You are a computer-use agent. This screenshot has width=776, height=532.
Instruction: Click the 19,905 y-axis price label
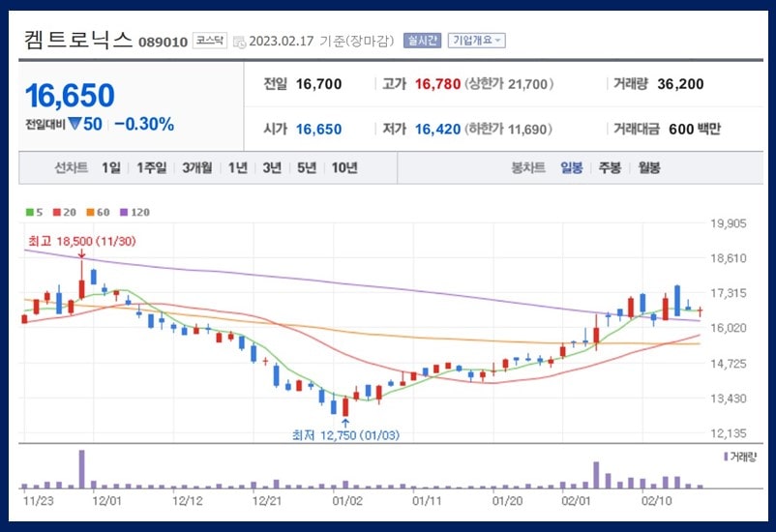click(728, 223)
